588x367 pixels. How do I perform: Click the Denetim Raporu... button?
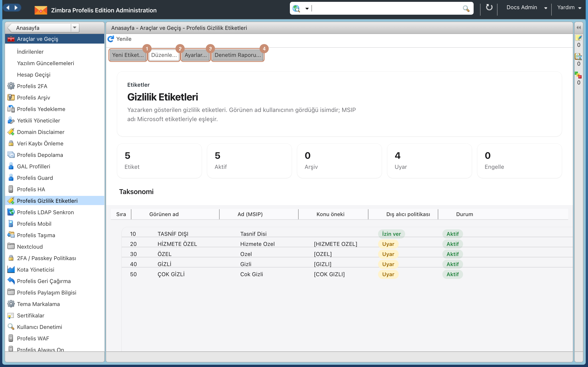[238, 55]
